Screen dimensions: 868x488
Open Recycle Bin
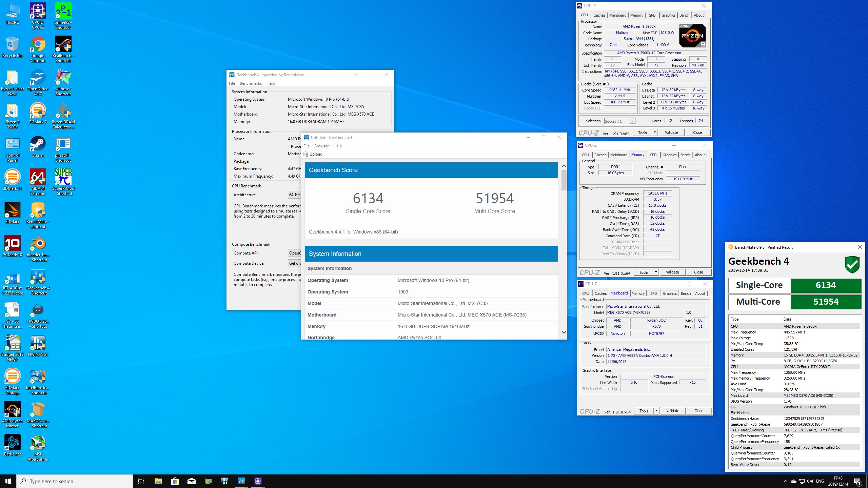point(13,47)
